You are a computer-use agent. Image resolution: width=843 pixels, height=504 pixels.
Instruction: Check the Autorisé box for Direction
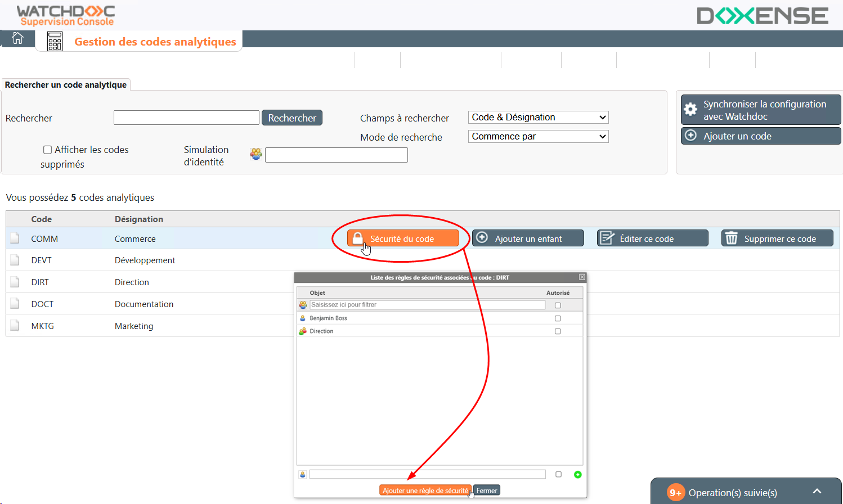point(558,331)
